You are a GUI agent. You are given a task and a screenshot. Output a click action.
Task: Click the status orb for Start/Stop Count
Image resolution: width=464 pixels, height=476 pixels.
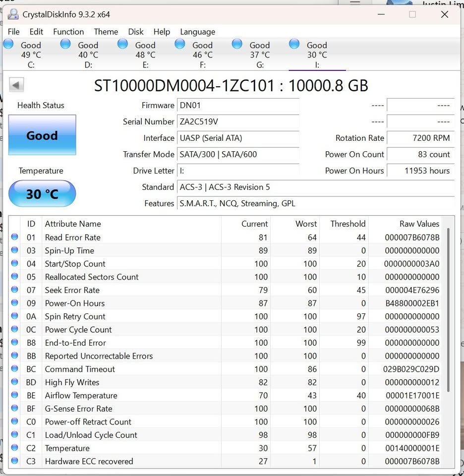coord(14,263)
